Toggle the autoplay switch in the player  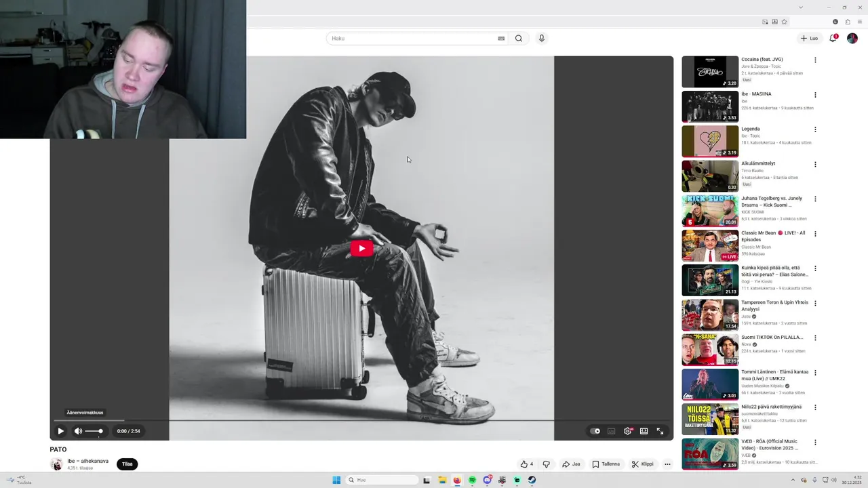point(595,431)
